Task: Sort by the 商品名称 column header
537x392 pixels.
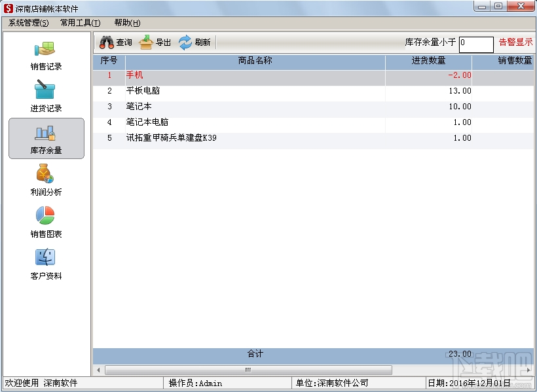Action: tap(255, 61)
